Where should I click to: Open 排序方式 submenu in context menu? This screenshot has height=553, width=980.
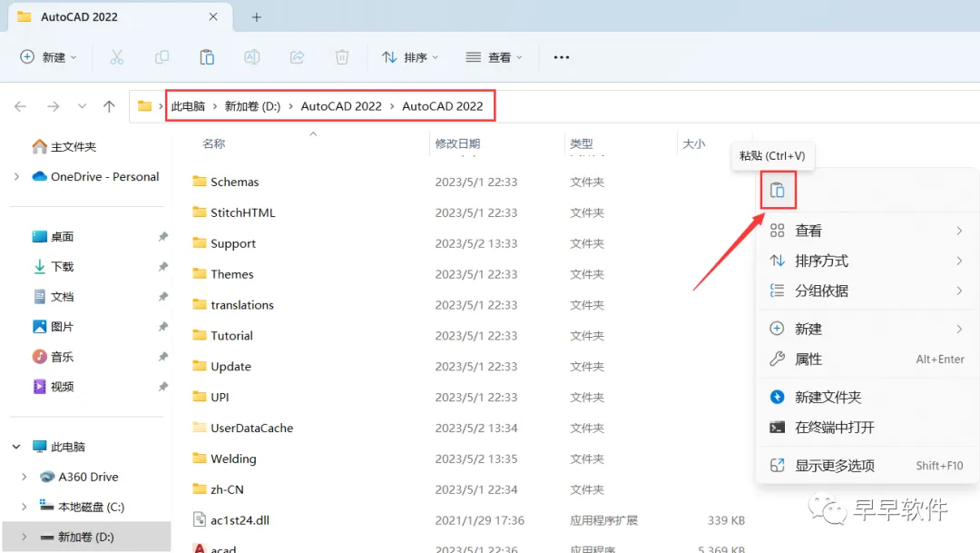tap(867, 261)
